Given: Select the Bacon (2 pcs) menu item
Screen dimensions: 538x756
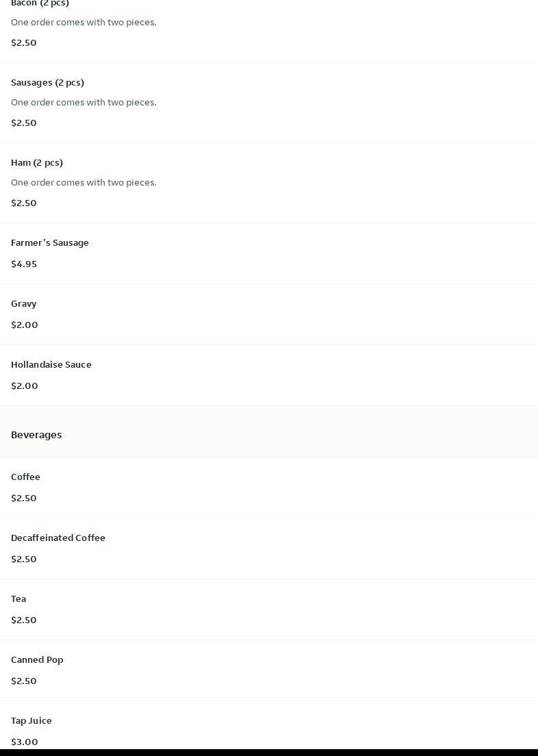Looking at the screenshot, I should 40,4.
